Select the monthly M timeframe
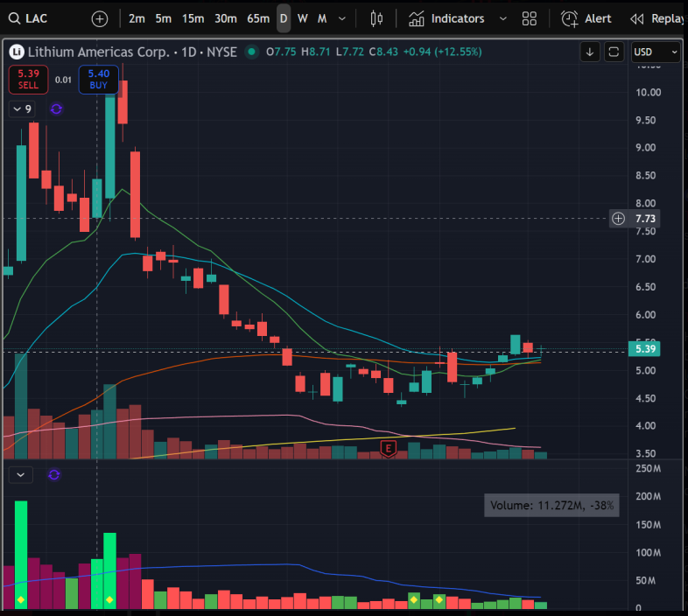The width and height of the screenshot is (688, 616). (322, 19)
